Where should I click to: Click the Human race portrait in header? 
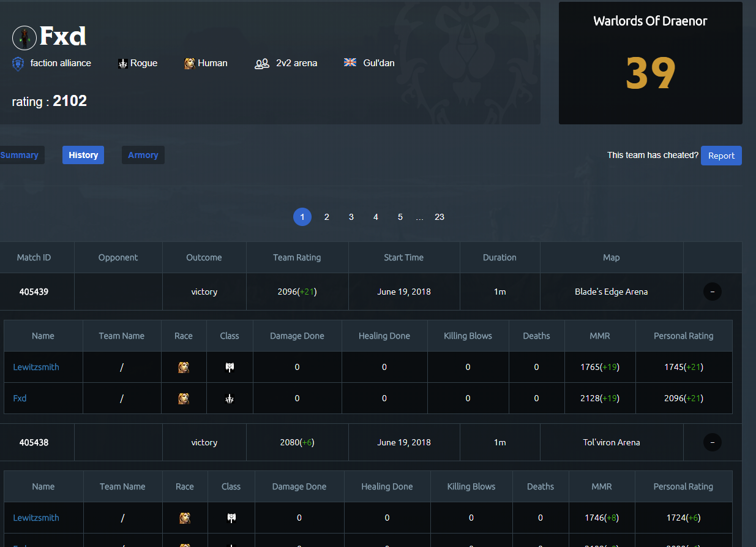click(190, 64)
